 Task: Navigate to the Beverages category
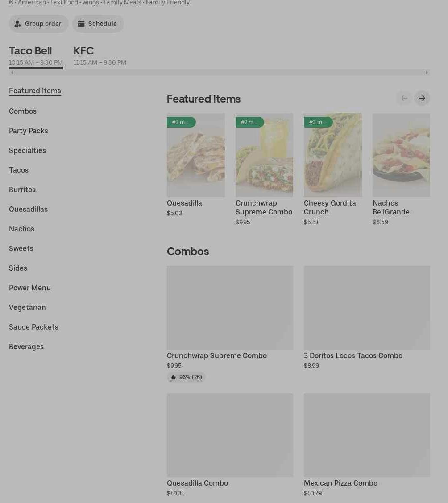coord(26,346)
